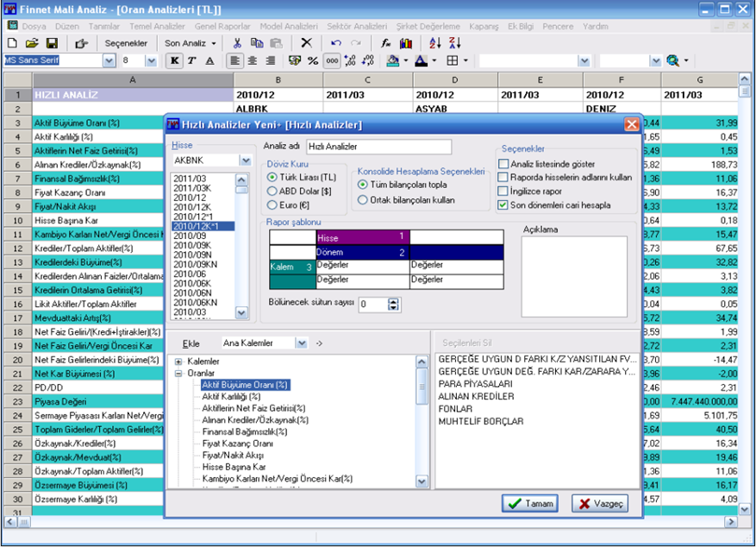Click the Ekle button
Screen dimensions: 756x547
pyautogui.click(x=191, y=344)
